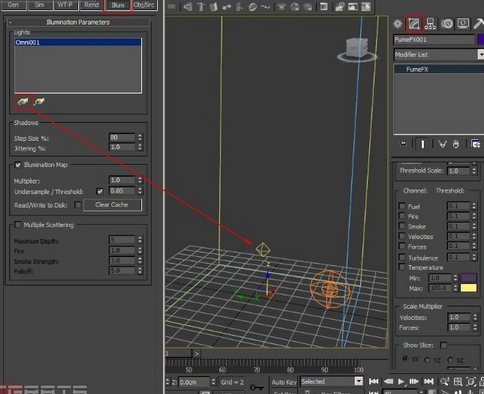Click the Pick Light icon under Lights list
This screenshot has width=484, height=394.
pos(23,101)
